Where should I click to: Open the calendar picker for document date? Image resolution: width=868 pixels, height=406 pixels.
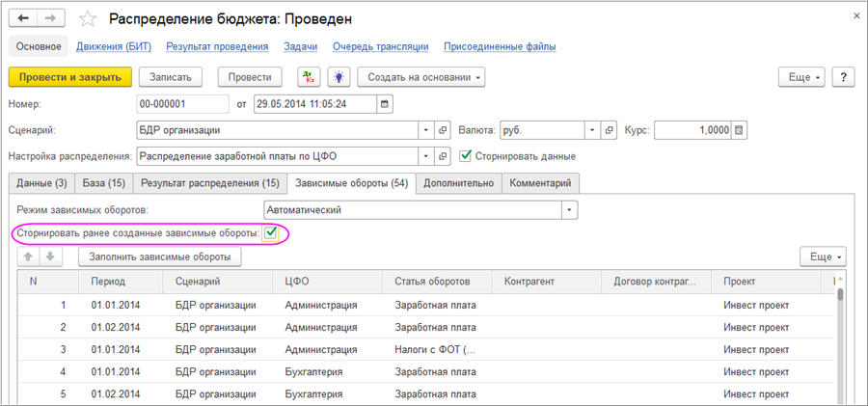coord(386,103)
